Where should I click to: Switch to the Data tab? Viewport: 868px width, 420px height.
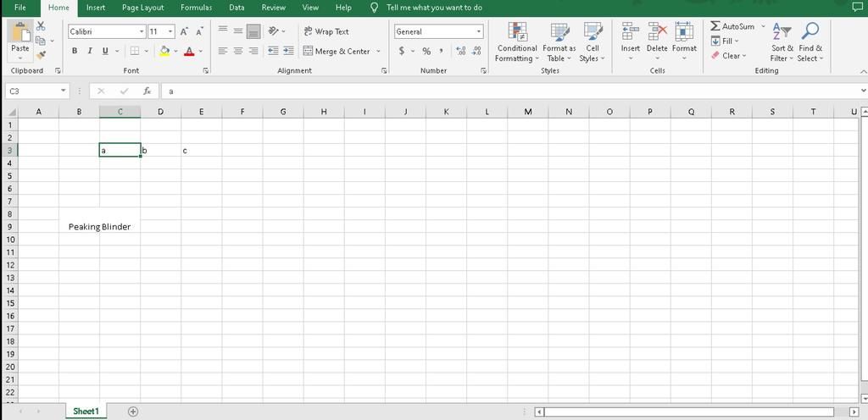coord(237,8)
